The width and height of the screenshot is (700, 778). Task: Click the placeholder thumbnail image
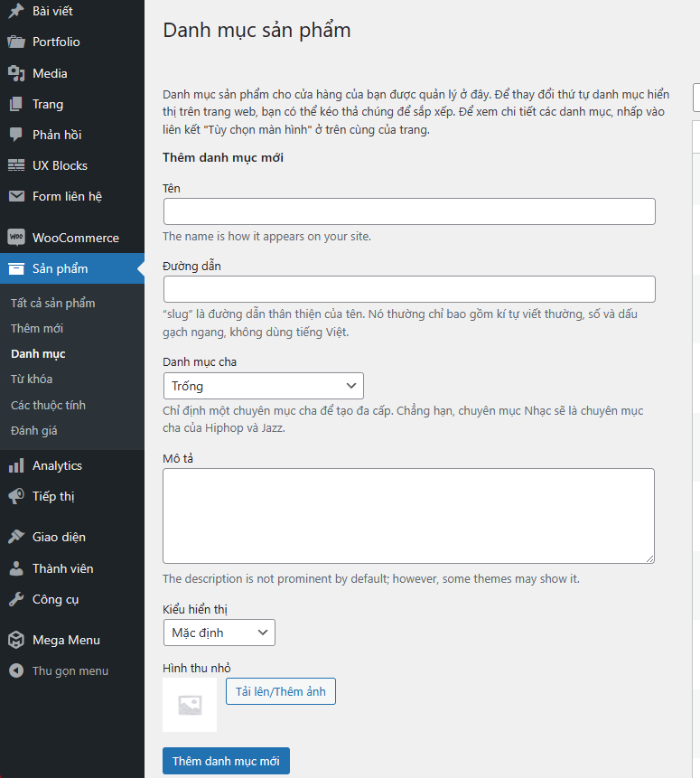(190, 705)
